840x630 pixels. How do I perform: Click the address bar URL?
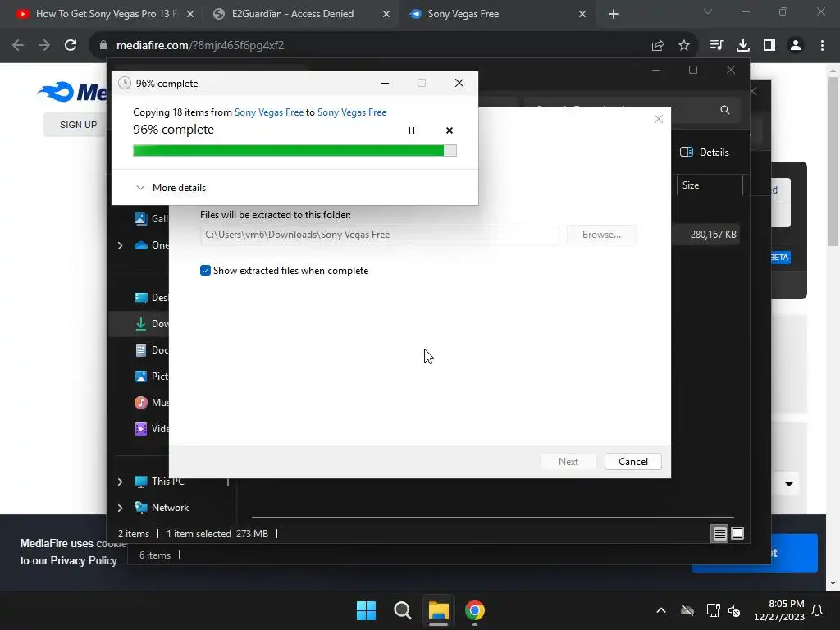point(200,46)
